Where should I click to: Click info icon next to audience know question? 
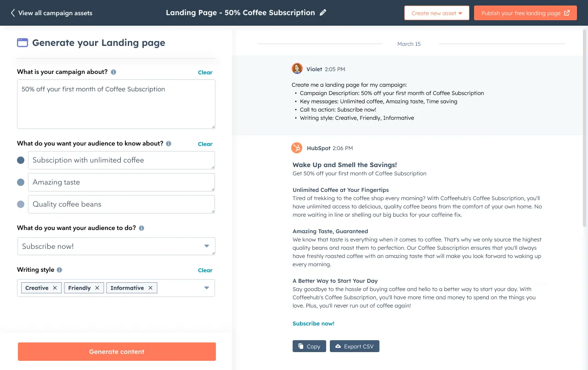click(x=169, y=144)
